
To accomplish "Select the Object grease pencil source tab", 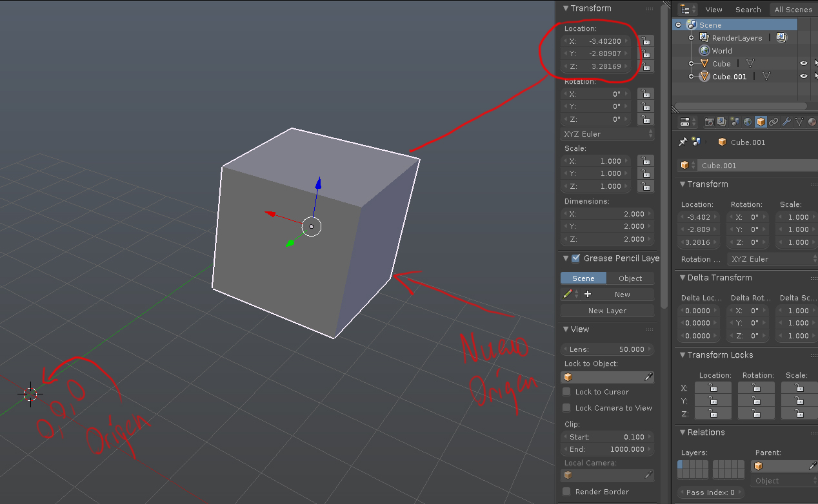I will 630,278.
